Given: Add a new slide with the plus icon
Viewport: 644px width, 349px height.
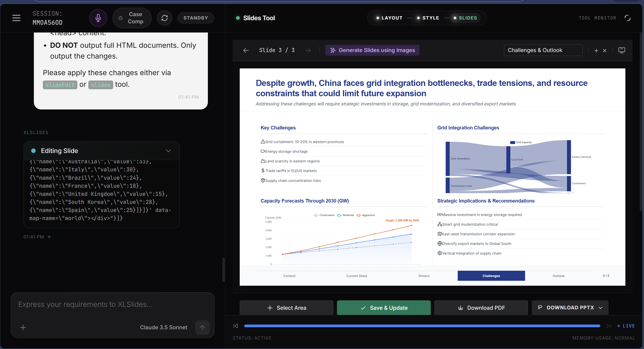Looking at the screenshot, I should [596, 50].
